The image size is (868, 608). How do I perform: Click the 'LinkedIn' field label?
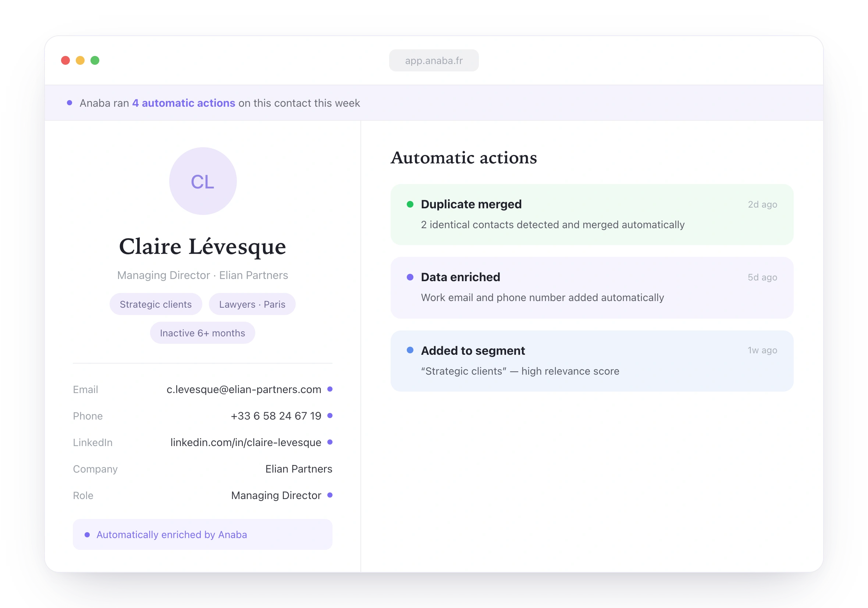coord(93,442)
